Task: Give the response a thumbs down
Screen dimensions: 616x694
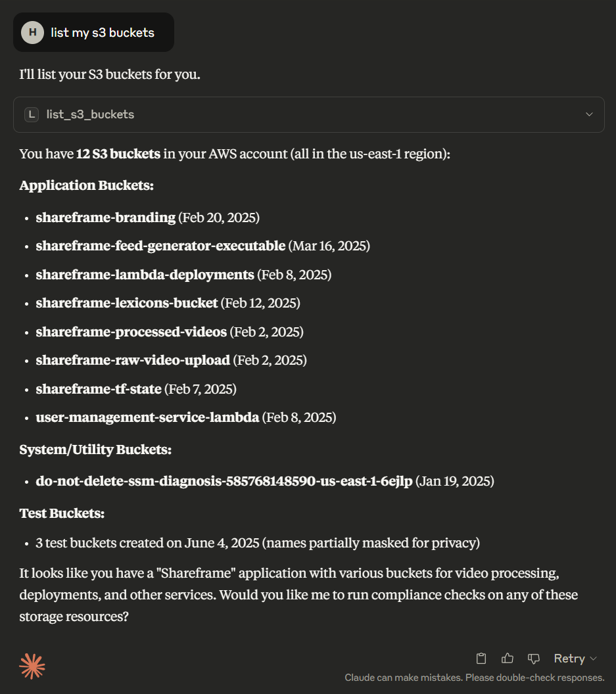Action: (x=534, y=659)
